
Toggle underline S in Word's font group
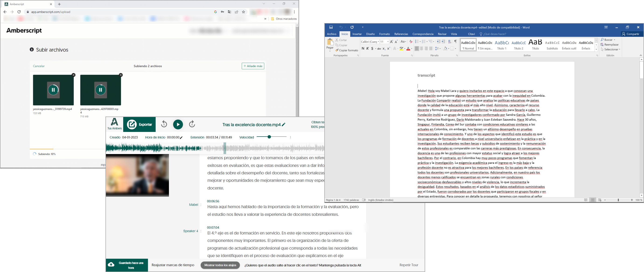coord(372,49)
